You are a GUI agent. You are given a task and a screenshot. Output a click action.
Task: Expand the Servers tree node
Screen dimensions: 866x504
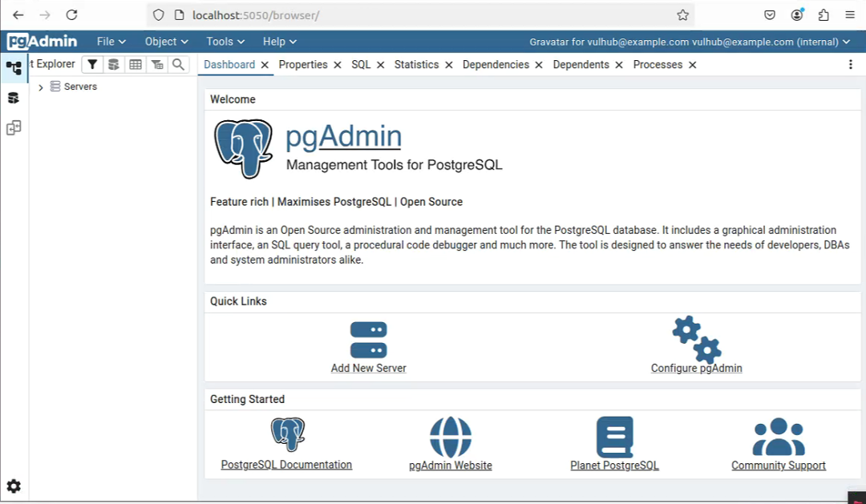pos(40,87)
